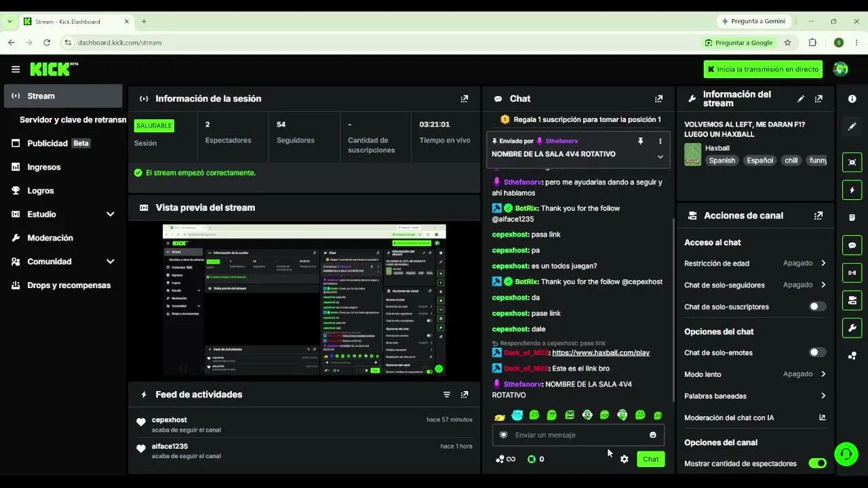Open the profile avatar menu
Viewport: 868px width, 488px height.
pos(840,69)
